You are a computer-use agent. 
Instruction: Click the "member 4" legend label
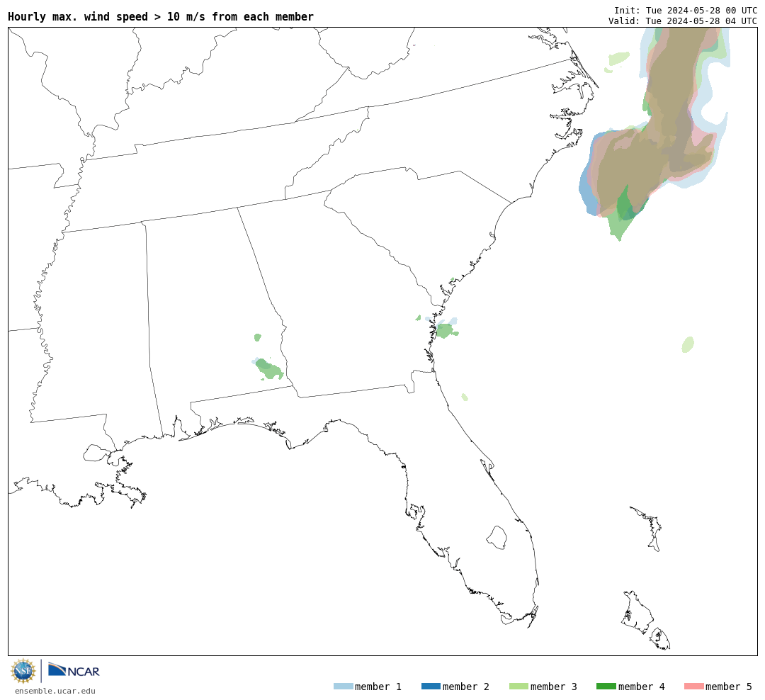pyautogui.click(x=642, y=687)
